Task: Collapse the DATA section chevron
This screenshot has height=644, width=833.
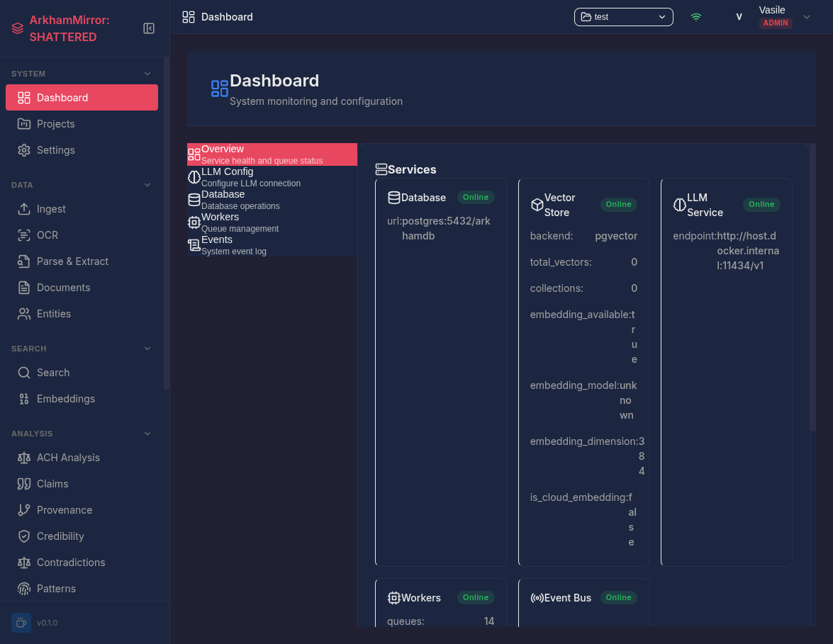Action: pos(147,185)
